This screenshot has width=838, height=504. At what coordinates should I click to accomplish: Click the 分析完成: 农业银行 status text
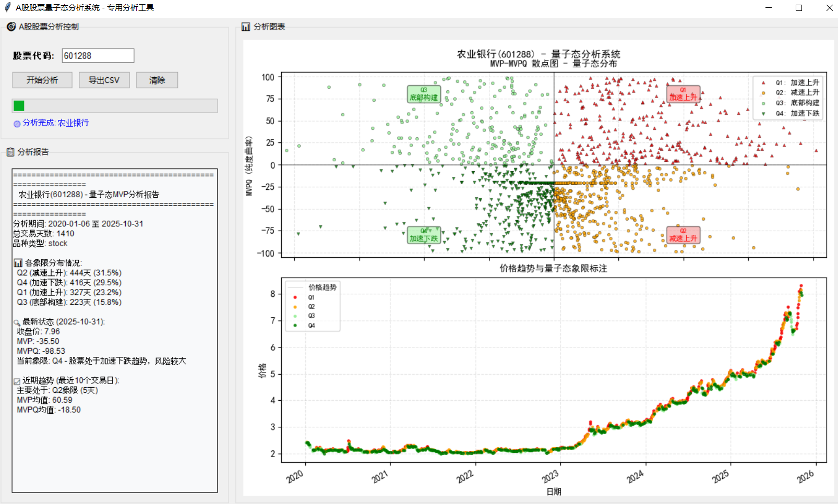[x=55, y=123]
